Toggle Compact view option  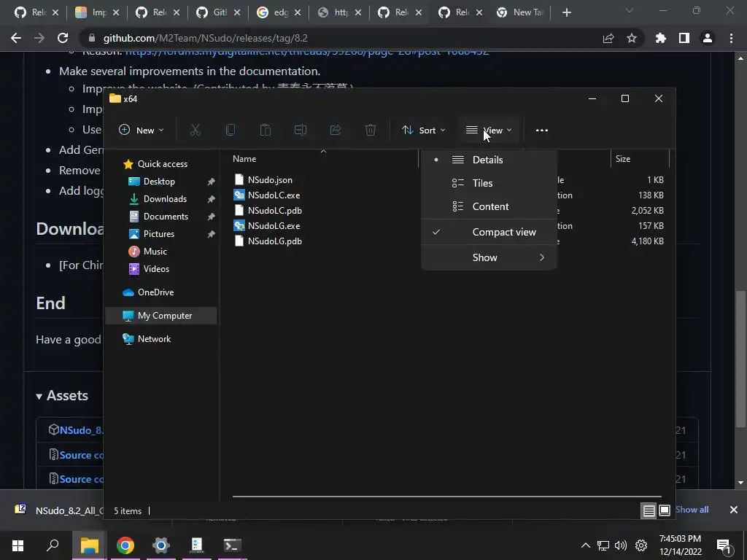(489, 233)
